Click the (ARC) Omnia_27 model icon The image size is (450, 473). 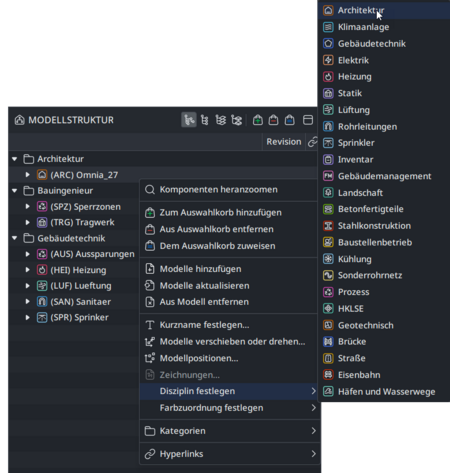(42, 175)
